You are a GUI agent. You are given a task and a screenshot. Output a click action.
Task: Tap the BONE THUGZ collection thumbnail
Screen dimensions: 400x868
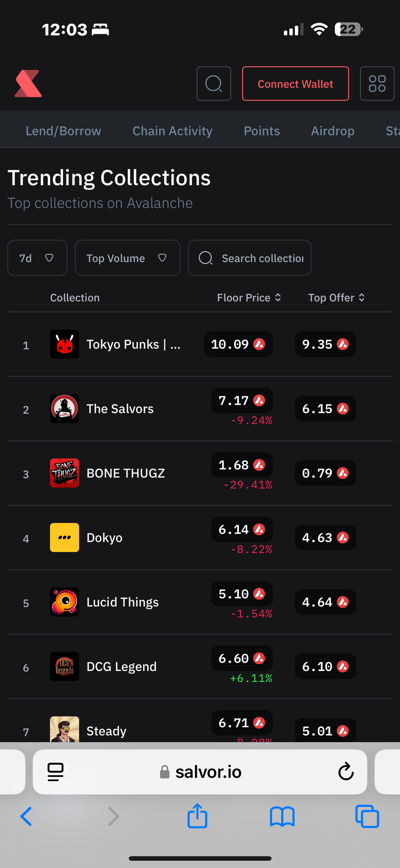(x=65, y=473)
